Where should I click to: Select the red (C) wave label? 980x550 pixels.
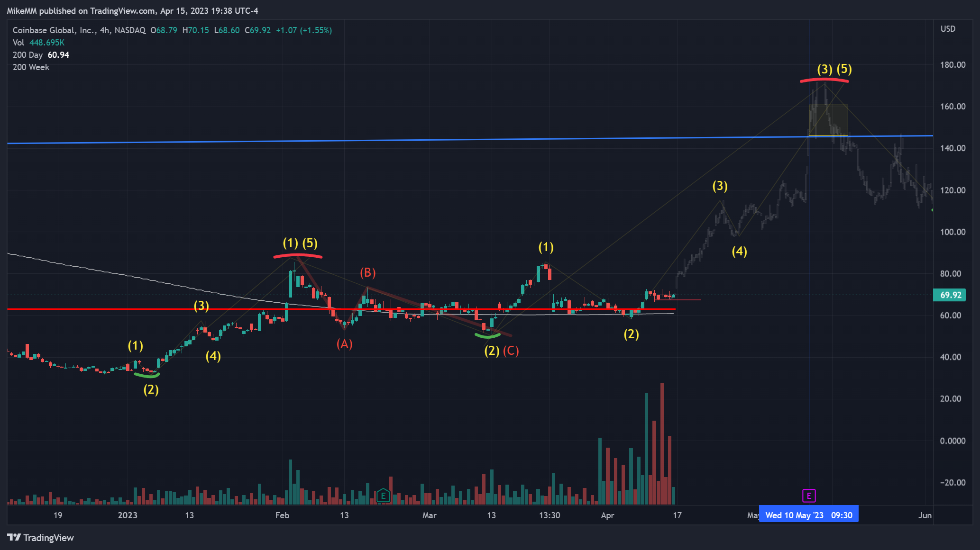click(511, 351)
